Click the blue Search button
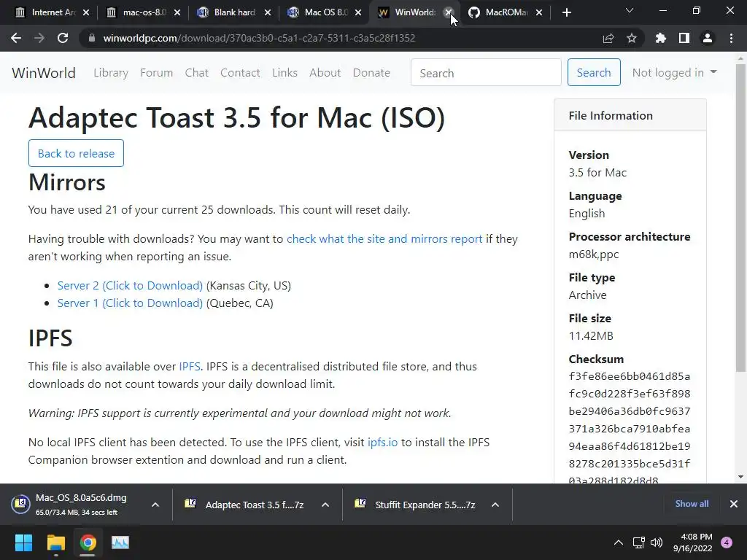The height and width of the screenshot is (560, 747). pos(594,72)
